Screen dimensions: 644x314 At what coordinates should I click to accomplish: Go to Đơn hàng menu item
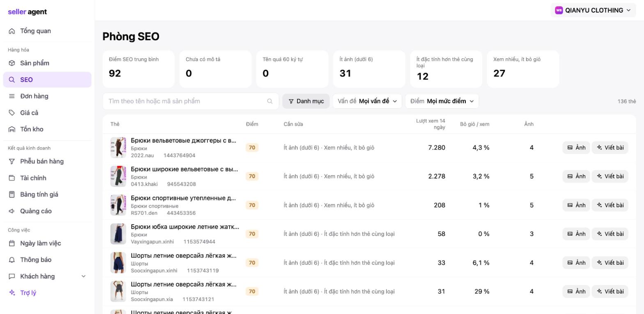click(x=47, y=96)
